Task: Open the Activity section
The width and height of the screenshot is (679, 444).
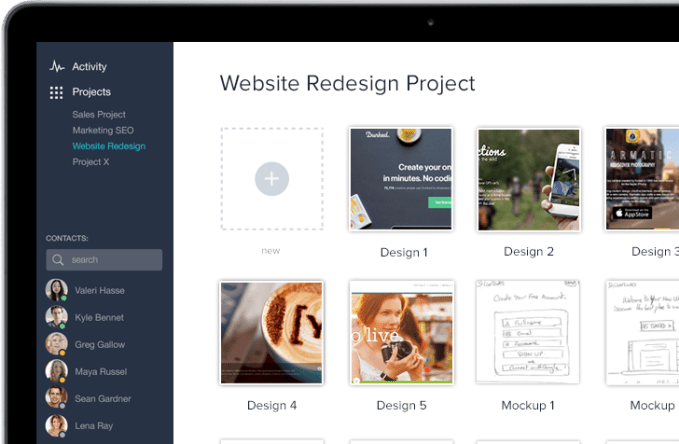Action: pyautogui.click(x=89, y=67)
